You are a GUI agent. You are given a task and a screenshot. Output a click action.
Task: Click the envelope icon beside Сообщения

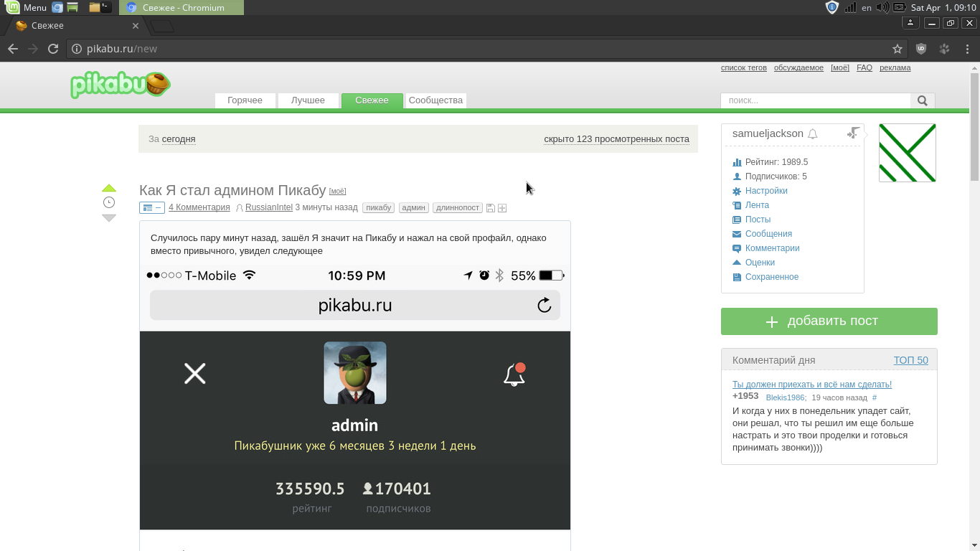pos(737,234)
